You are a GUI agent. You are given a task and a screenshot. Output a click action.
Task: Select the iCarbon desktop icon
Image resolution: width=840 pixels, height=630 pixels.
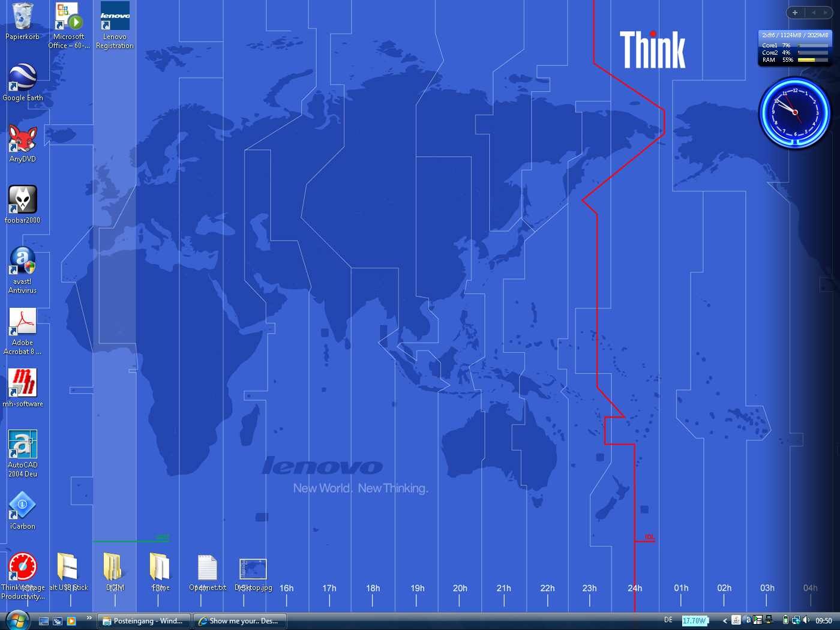pyautogui.click(x=22, y=507)
